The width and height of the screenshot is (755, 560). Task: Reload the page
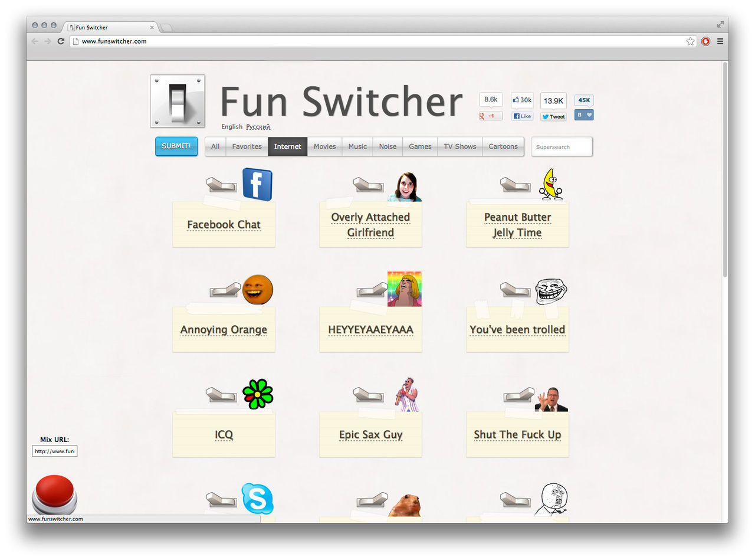pyautogui.click(x=61, y=41)
